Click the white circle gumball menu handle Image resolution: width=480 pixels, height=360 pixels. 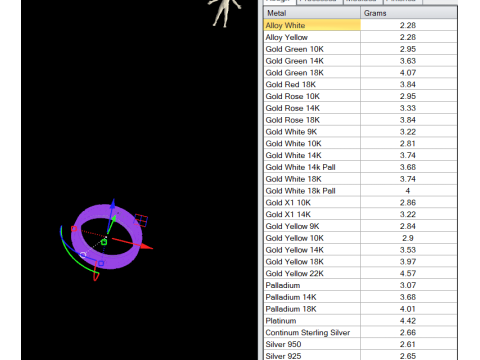pyautogui.click(x=83, y=255)
